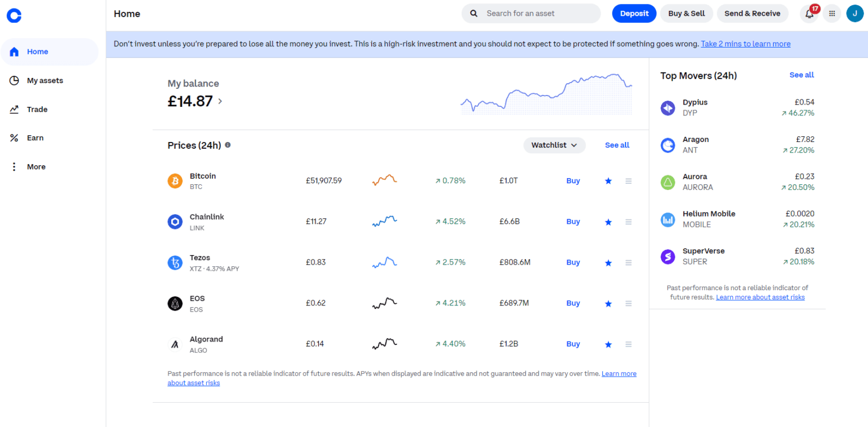868x427 pixels.
Task: Unstar Algorand from the watchlist
Action: click(x=608, y=344)
